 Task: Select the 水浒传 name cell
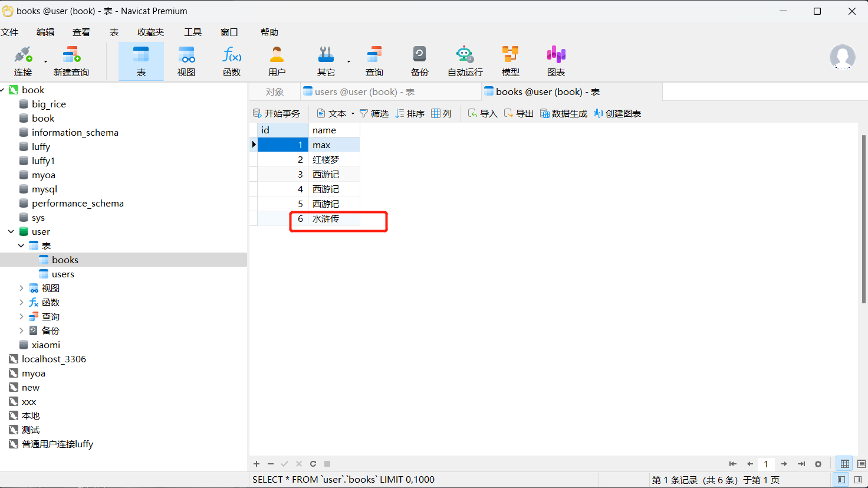334,218
